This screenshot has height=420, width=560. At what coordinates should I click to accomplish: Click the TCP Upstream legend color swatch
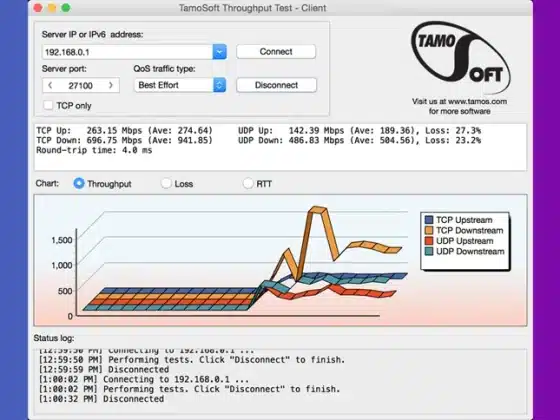click(429, 220)
